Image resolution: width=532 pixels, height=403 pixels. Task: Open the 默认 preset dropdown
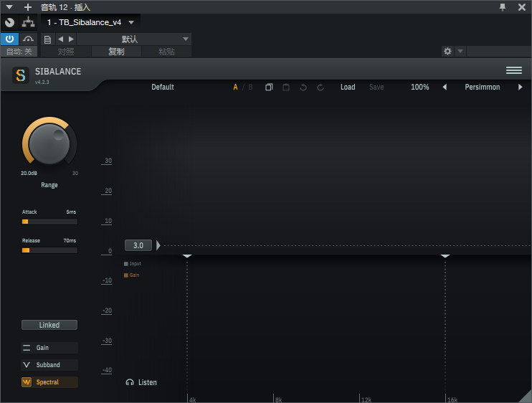(134, 39)
